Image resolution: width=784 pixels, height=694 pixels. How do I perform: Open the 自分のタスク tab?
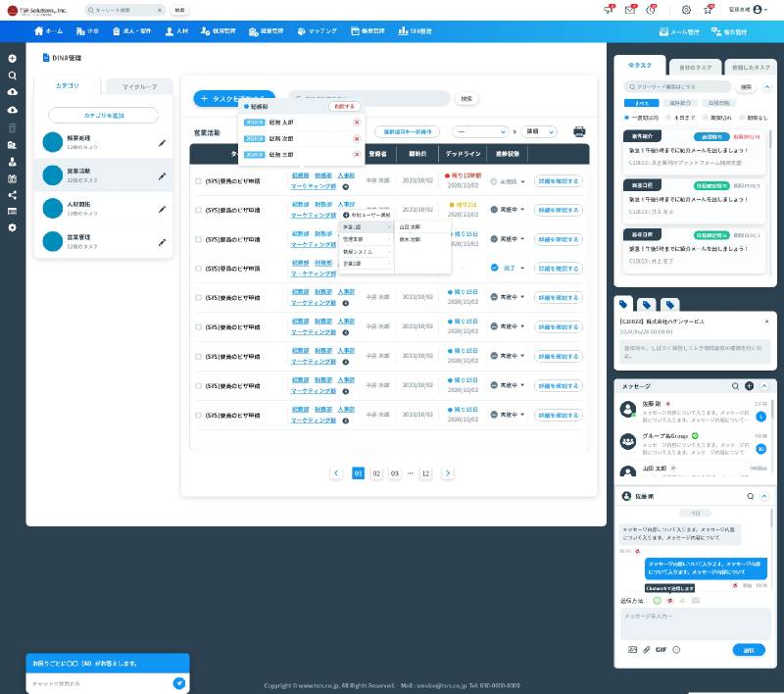[694, 66]
